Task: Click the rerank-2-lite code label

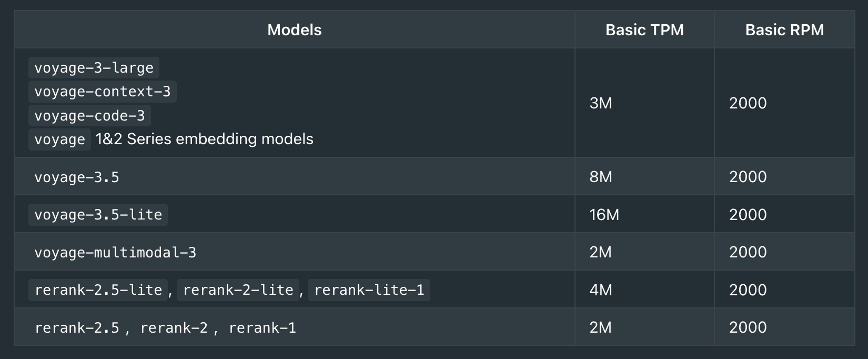Action: click(x=238, y=290)
